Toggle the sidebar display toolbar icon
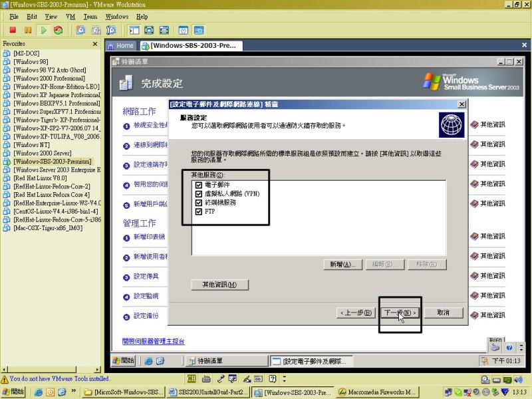 click(x=134, y=30)
